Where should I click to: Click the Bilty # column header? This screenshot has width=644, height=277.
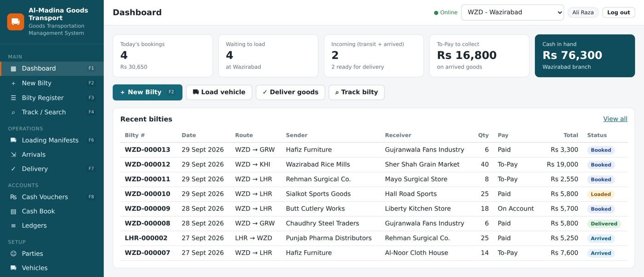[x=135, y=135]
